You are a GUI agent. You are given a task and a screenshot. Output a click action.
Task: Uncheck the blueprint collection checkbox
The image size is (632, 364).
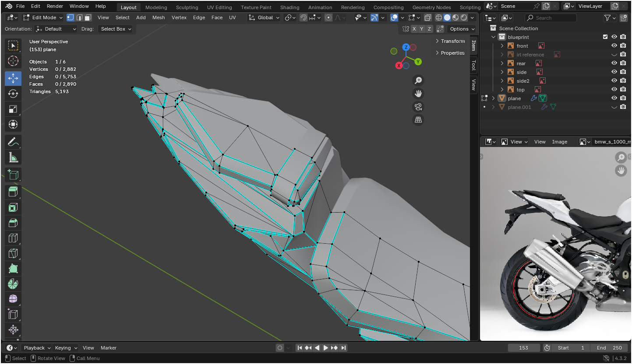605,37
